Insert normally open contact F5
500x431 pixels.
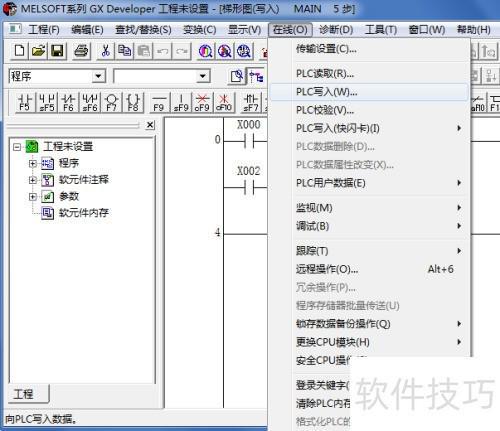click(24, 102)
